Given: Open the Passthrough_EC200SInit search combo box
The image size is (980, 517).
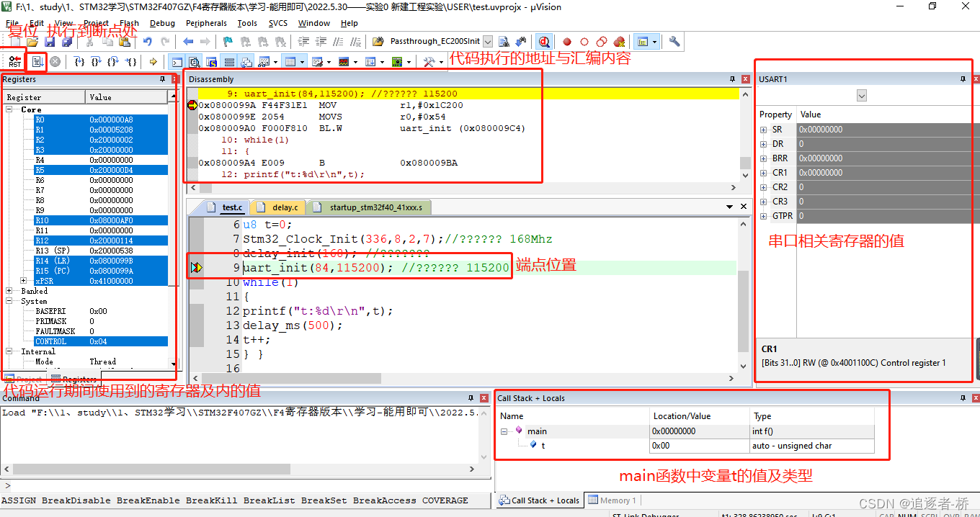Looking at the screenshot, I should point(488,42).
